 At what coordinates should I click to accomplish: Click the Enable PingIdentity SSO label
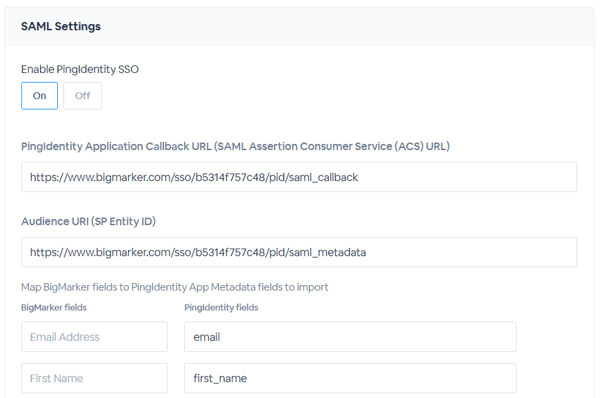80,69
